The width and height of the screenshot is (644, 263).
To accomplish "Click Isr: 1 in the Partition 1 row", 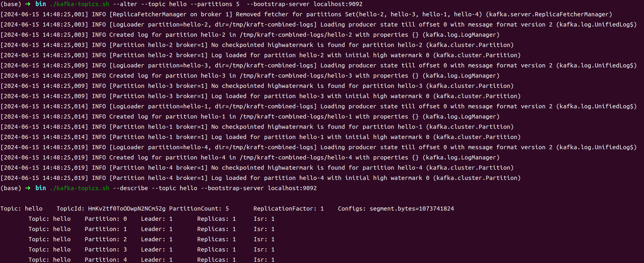I will tap(264, 229).
